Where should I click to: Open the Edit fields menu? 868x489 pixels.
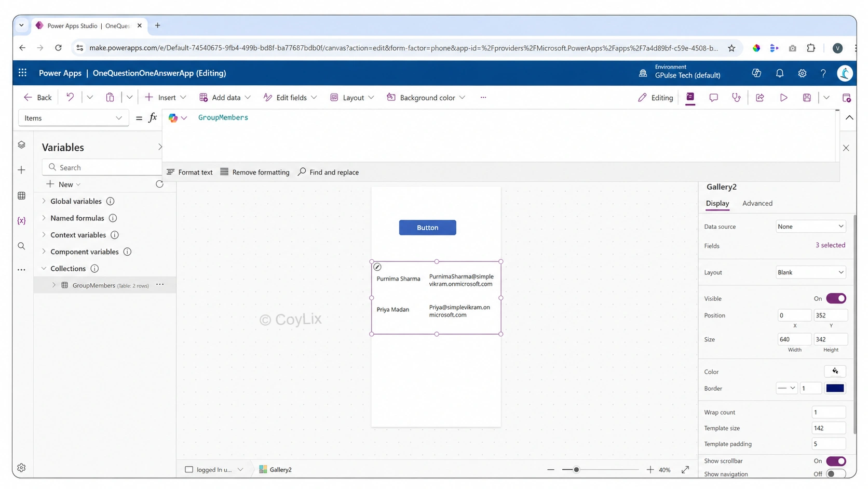point(290,98)
